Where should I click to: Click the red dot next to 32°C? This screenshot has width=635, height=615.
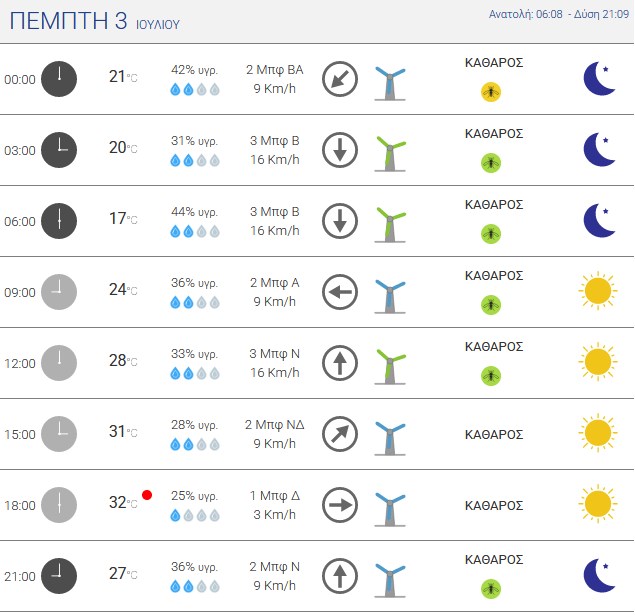click(147, 495)
